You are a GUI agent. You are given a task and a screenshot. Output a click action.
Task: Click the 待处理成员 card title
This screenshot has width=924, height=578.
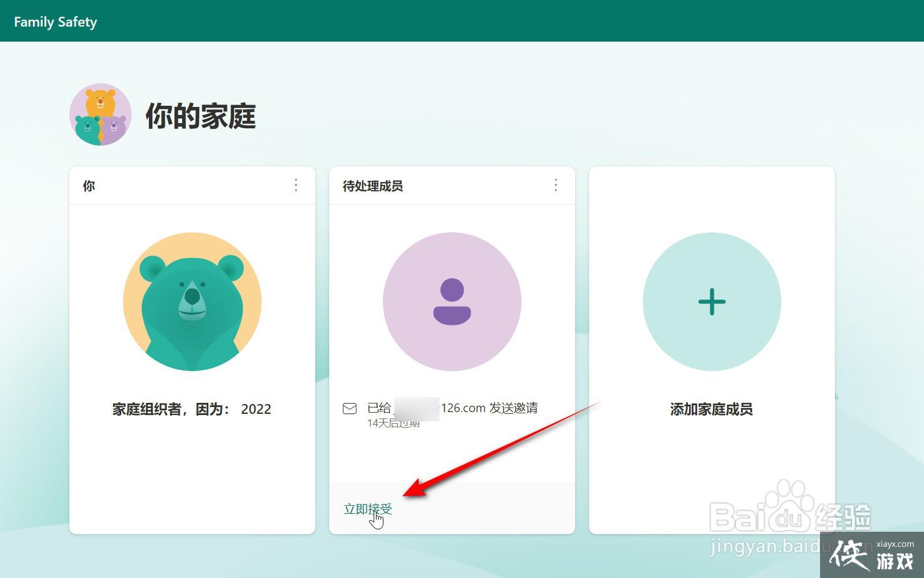[x=372, y=186]
